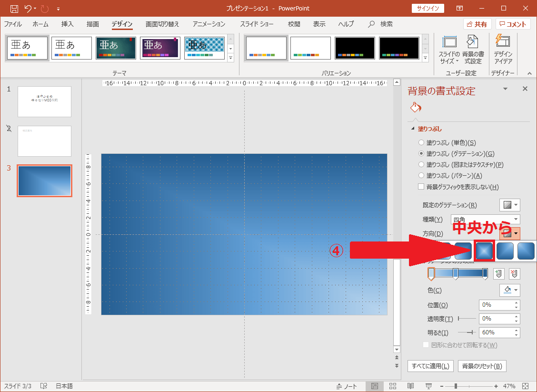The width and height of the screenshot is (537, 392).
Task: Open the Color (色) picker dropdown
Action: (510, 290)
